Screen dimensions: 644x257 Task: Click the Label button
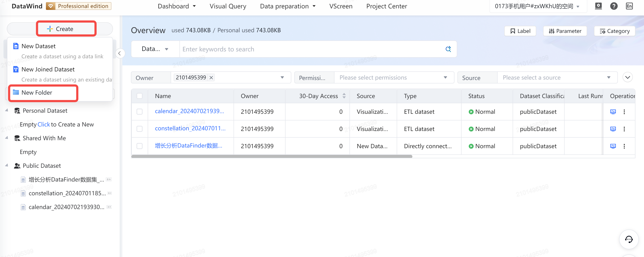(520, 31)
